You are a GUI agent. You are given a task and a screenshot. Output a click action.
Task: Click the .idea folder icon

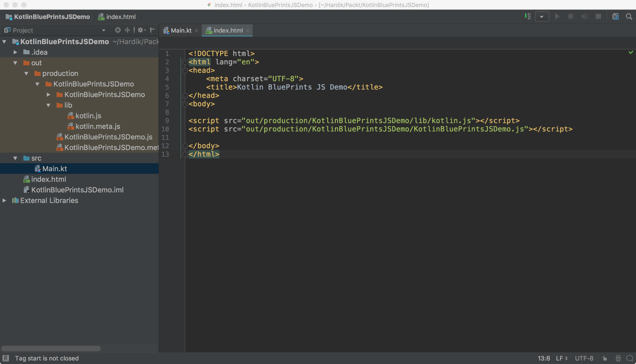[x=26, y=52]
